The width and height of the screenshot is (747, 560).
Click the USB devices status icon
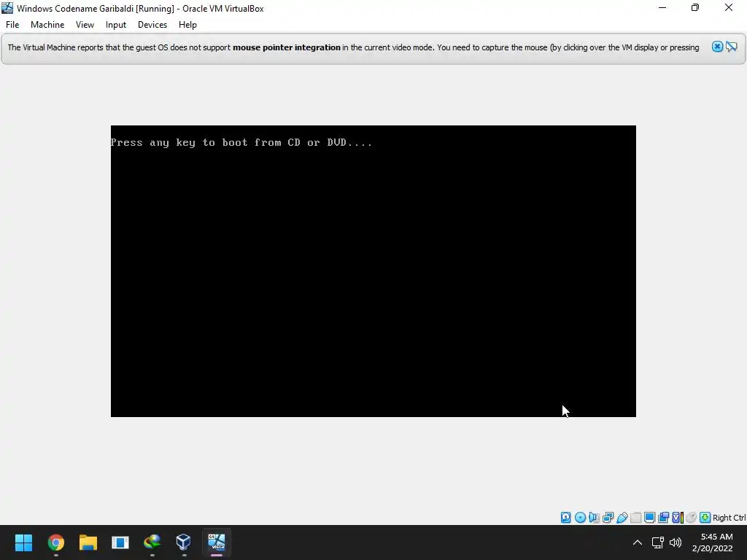(x=622, y=518)
